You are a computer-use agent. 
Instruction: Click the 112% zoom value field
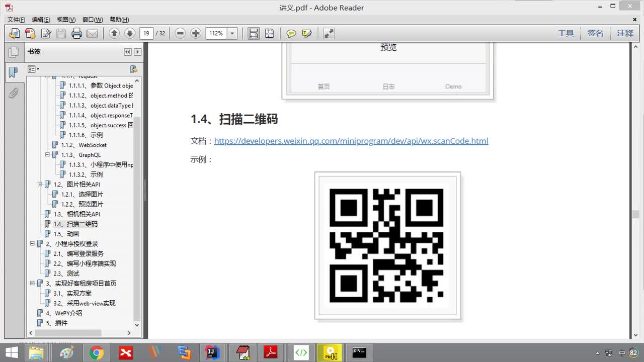216,33
